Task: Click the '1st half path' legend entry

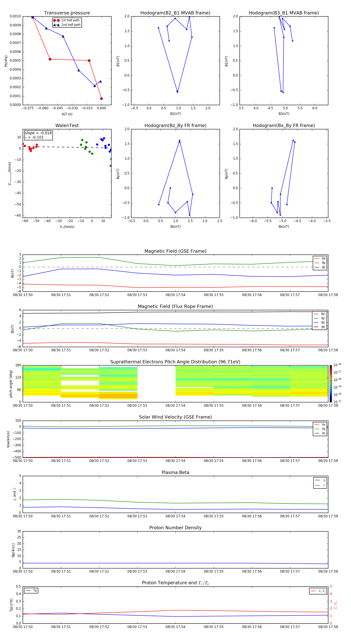Action: (67, 20)
